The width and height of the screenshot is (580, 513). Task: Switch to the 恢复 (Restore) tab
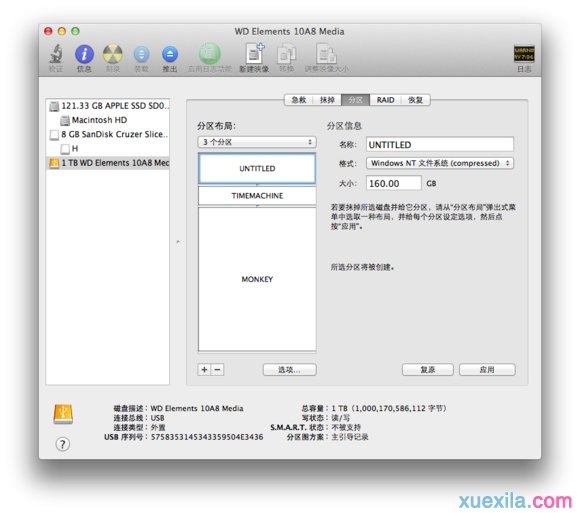click(x=415, y=100)
